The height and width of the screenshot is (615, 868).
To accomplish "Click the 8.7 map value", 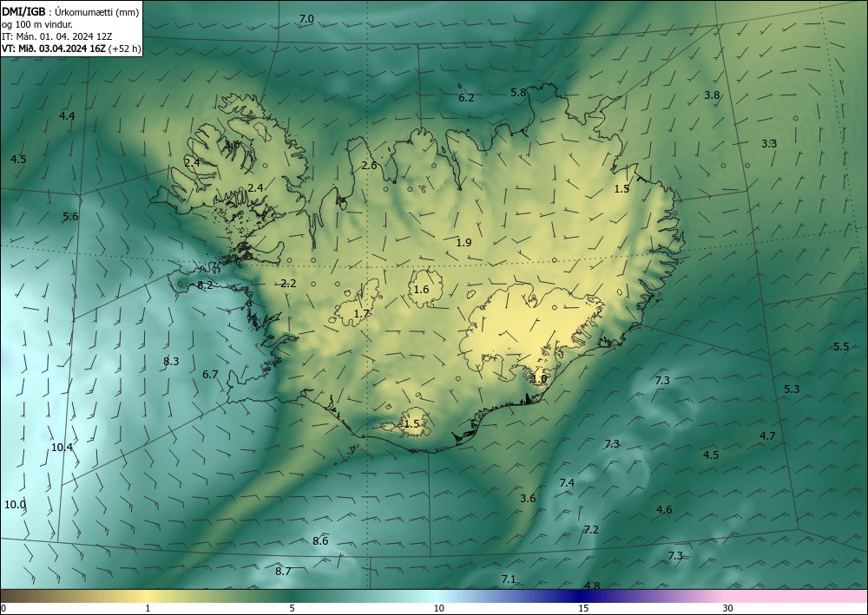I will [284, 571].
